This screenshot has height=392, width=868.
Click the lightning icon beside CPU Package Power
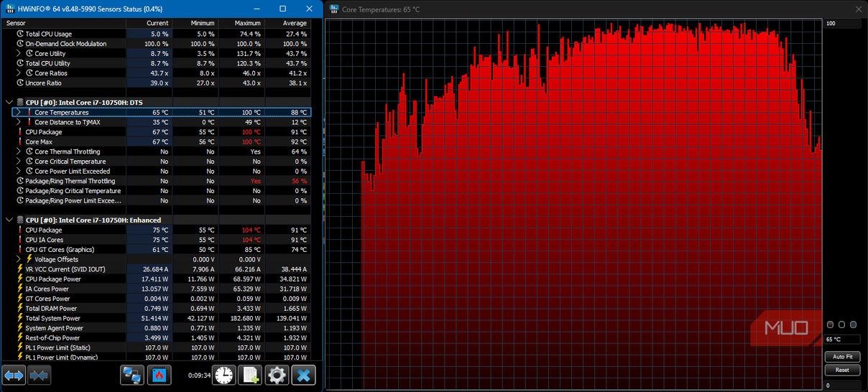pyautogui.click(x=19, y=279)
